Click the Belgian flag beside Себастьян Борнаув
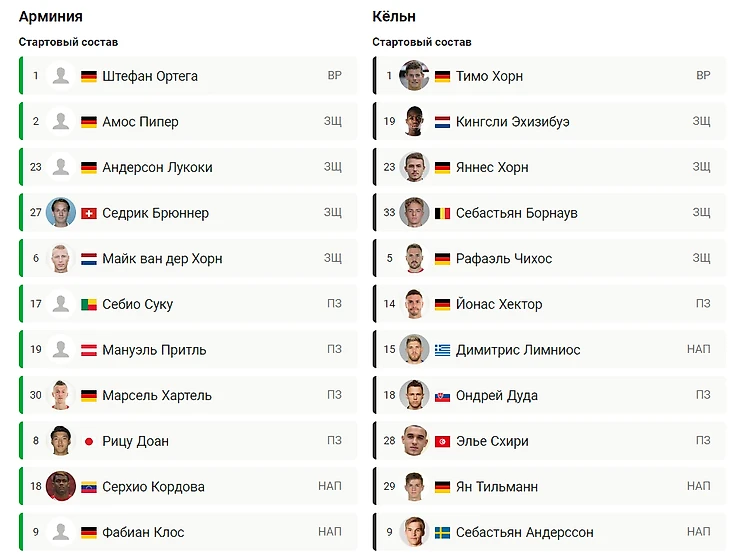The image size is (730, 557). coord(442,213)
